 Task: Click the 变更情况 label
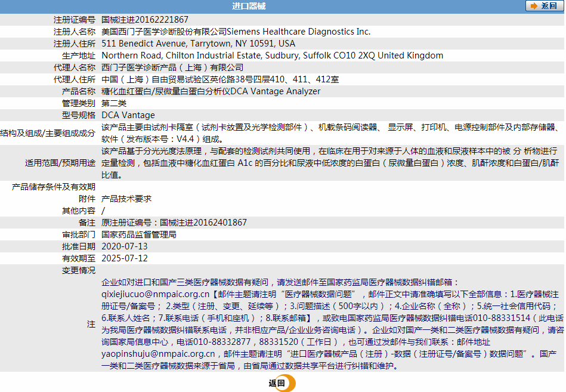pyautogui.click(x=79, y=270)
